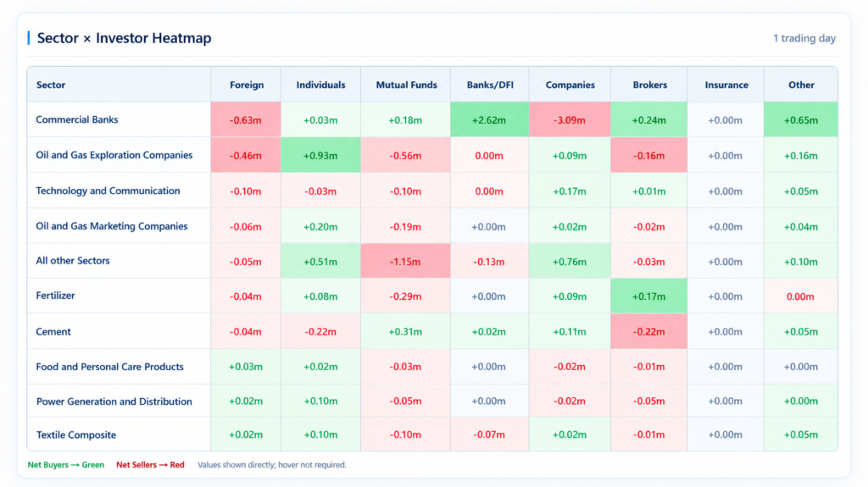
Task: Click the Other column header
Action: pos(801,85)
